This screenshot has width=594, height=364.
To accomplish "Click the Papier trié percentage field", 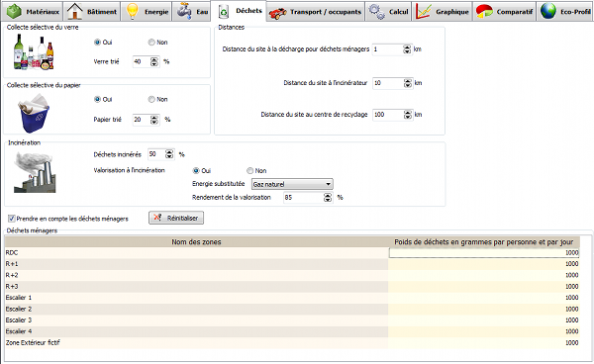I will tap(142, 120).
